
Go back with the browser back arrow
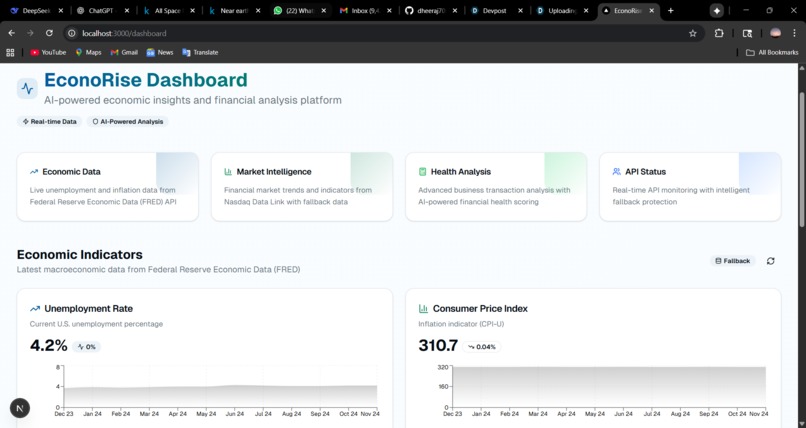click(x=11, y=33)
